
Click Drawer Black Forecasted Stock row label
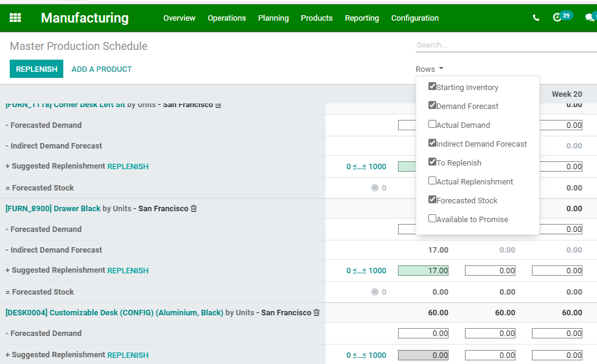[x=40, y=292]
